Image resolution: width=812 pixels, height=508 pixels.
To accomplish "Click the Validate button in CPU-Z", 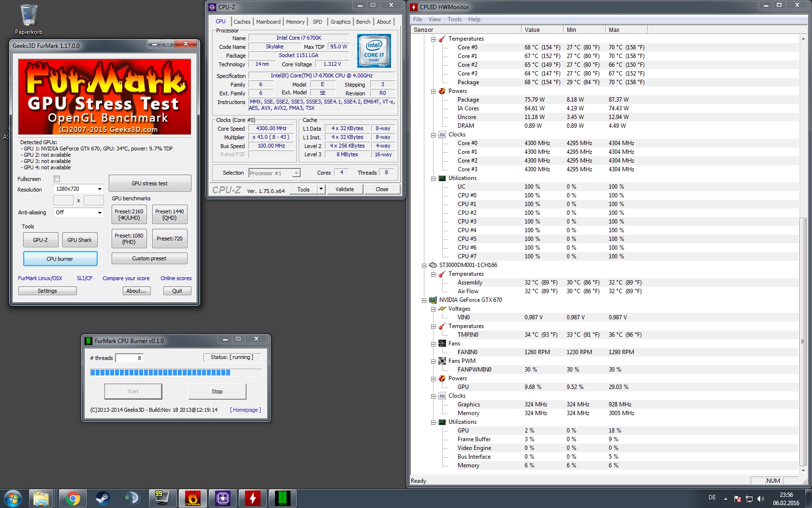I will click(345, 189).
